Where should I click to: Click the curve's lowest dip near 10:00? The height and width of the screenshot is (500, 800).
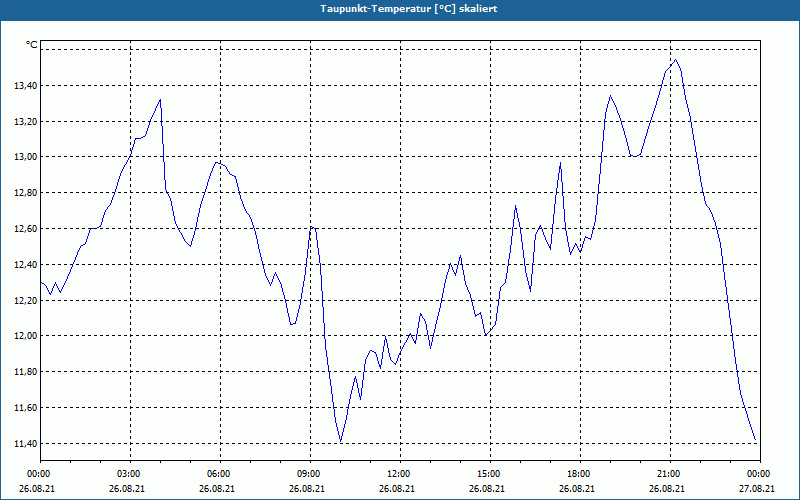340,441
